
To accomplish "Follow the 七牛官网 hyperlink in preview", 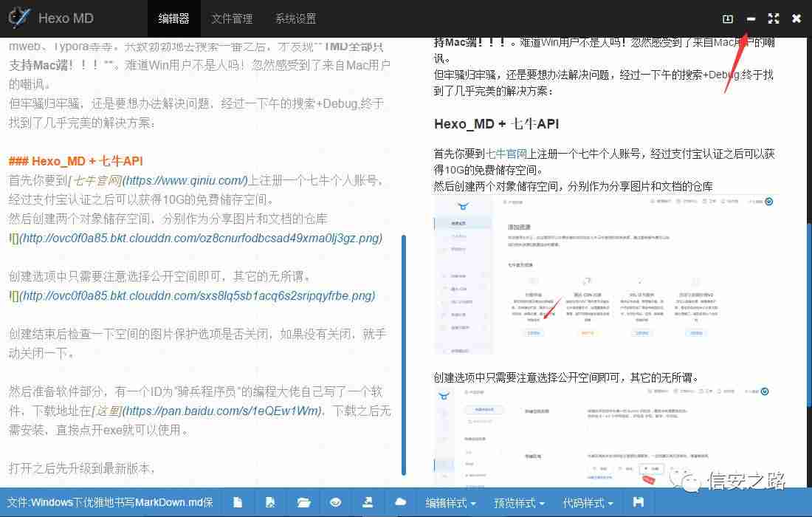I will [x=509, y=154].
